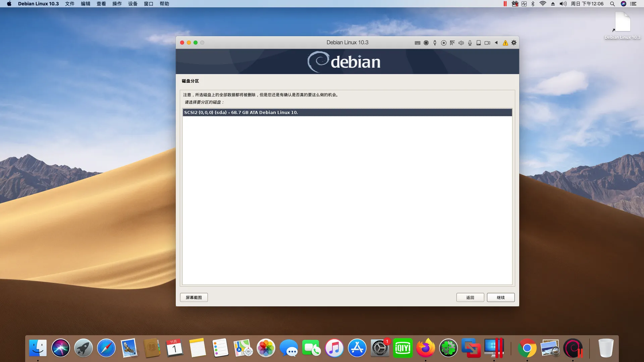This screenshot has width=644, height=362.
Task: Open VM configuration gear icon
Action: pos(514,43)
